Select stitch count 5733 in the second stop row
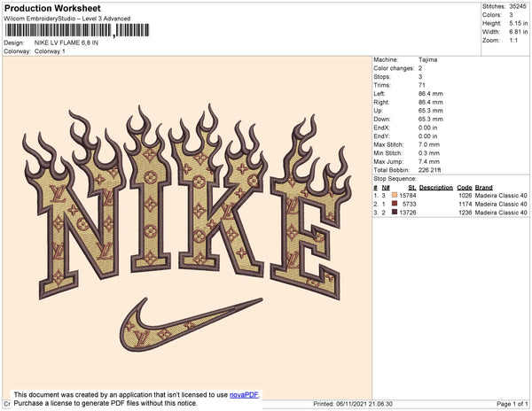The height and width of the screenshot is (411, 532). [x=409, y=204]
